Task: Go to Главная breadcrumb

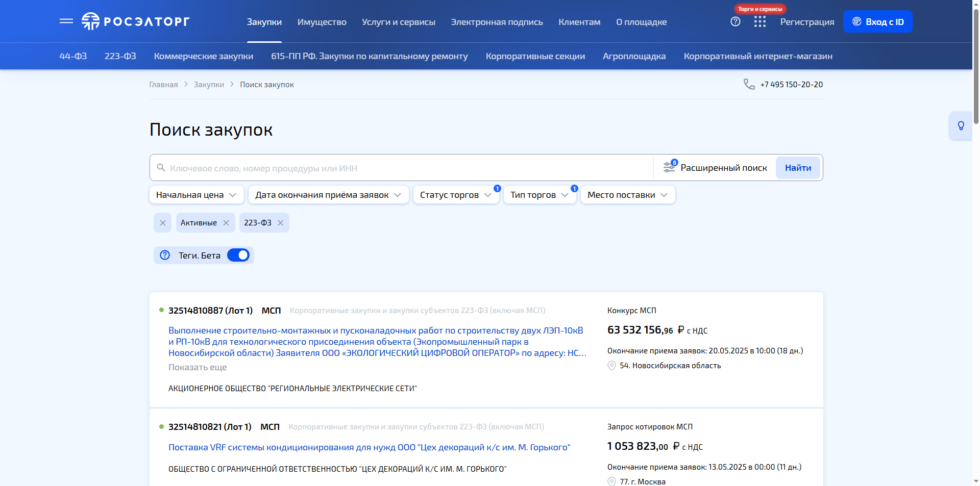Action: coord(163,85)
